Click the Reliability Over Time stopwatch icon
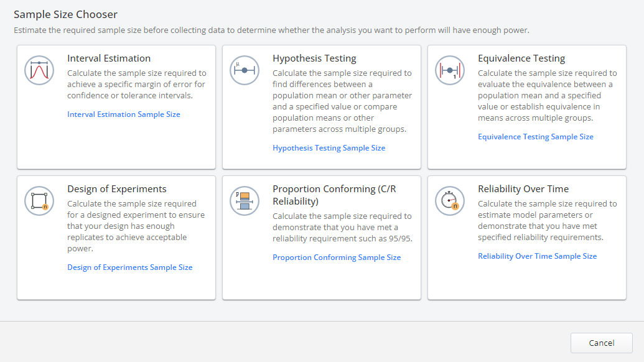Viewport: 644px width, 362px height. (449, 200)
